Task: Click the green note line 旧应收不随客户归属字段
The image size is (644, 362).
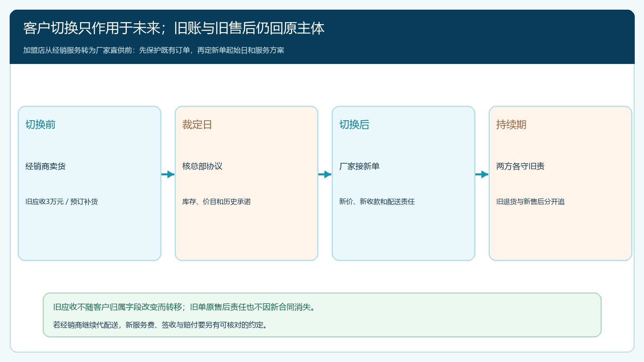Action: pyautogui.click(x=186, y=307)
